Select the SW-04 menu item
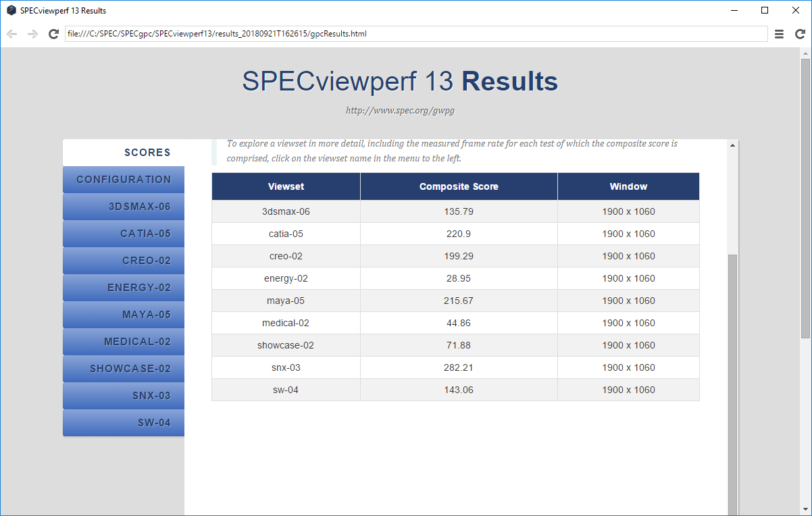The height and width of the screenshot is (516, 812). [x=124, y=423]
